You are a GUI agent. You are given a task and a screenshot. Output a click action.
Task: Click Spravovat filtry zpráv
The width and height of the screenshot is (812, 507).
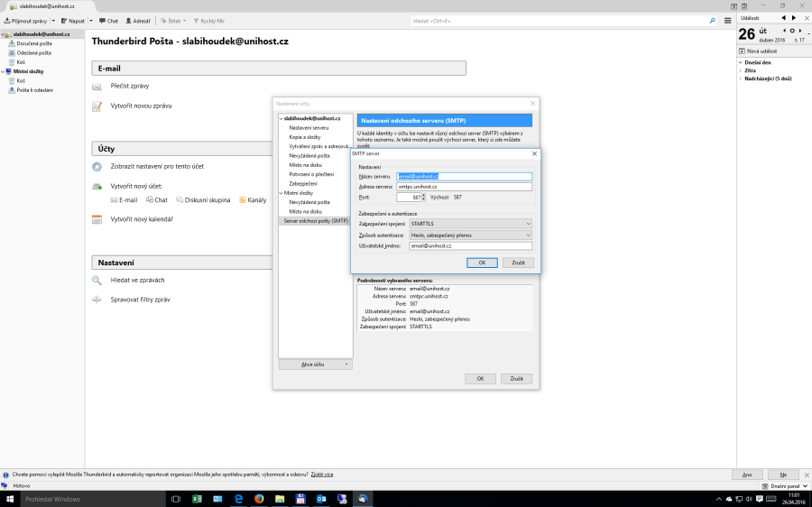click(x=140, y=300)
